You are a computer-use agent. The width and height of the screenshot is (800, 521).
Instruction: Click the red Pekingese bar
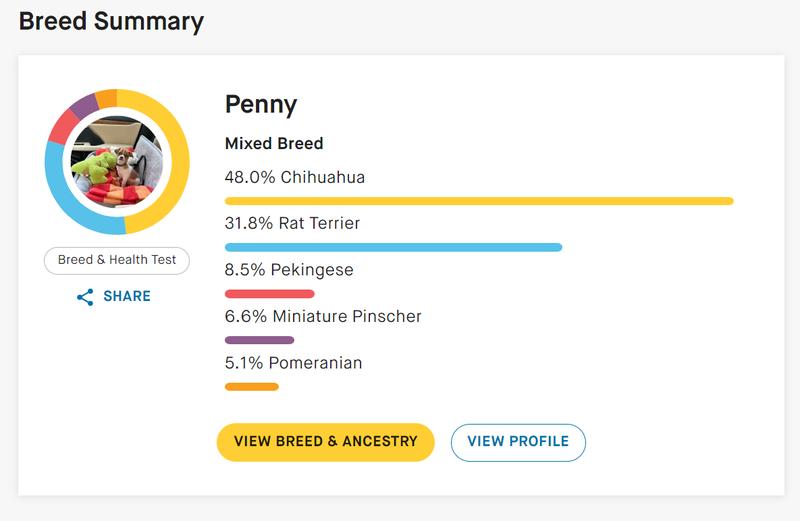269,294
